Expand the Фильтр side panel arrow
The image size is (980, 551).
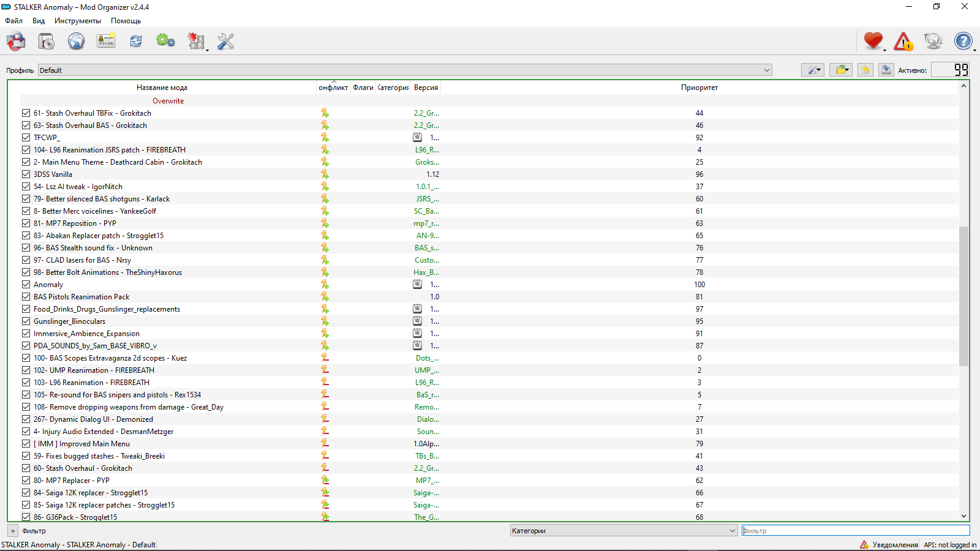point(13,531)
